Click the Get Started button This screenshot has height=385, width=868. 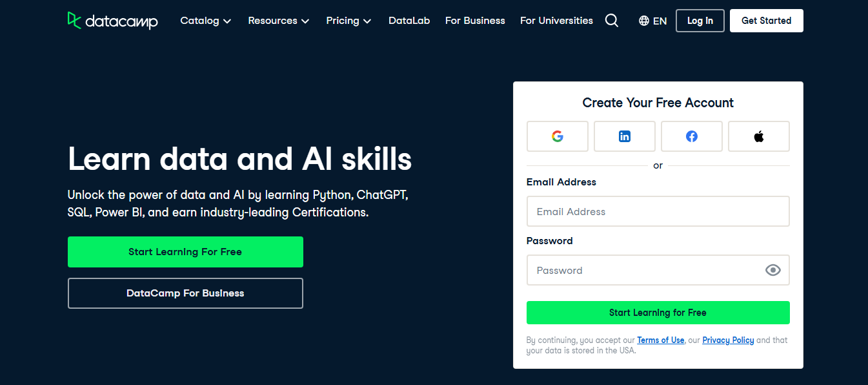766,20
